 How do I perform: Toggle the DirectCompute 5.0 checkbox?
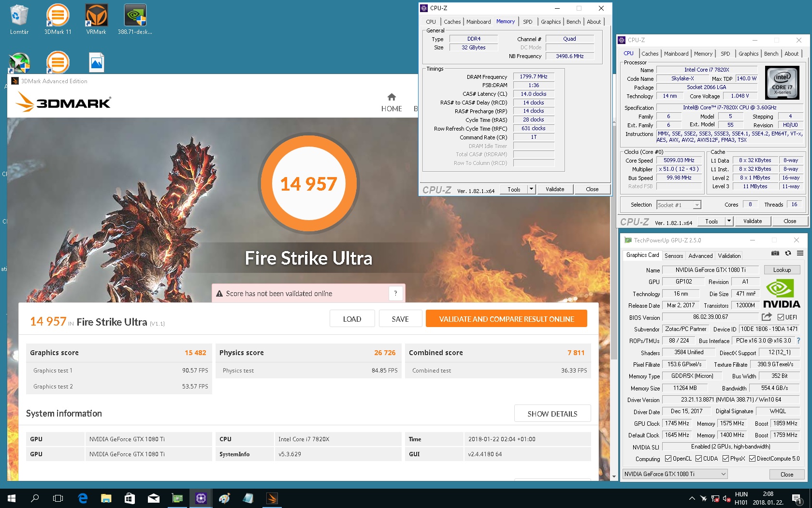click(x=752, y=459)
